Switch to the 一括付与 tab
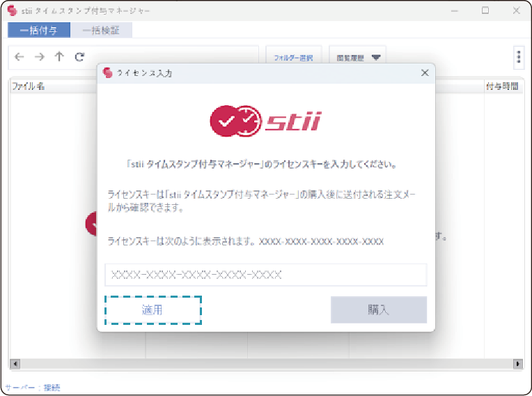Image resolution: width=532 pixels, height=396 pixels. click(39, 30)
